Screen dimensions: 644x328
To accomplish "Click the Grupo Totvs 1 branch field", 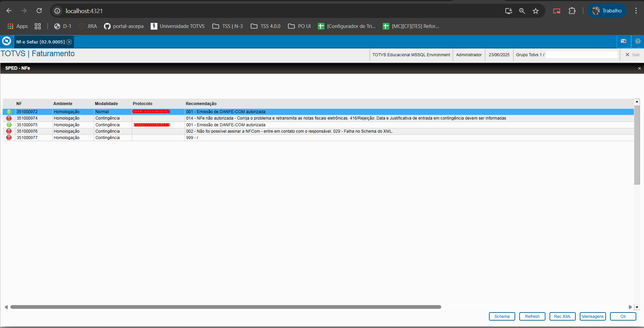I will (566, 55).
